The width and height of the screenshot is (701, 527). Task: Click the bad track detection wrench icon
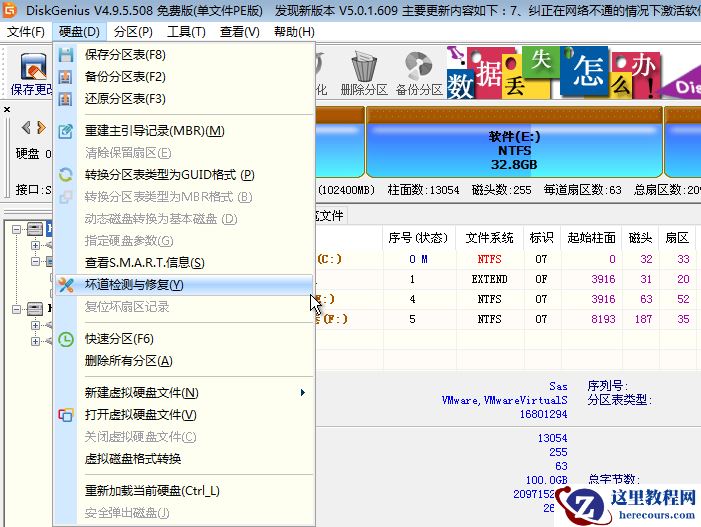click(x=66, y=285)
